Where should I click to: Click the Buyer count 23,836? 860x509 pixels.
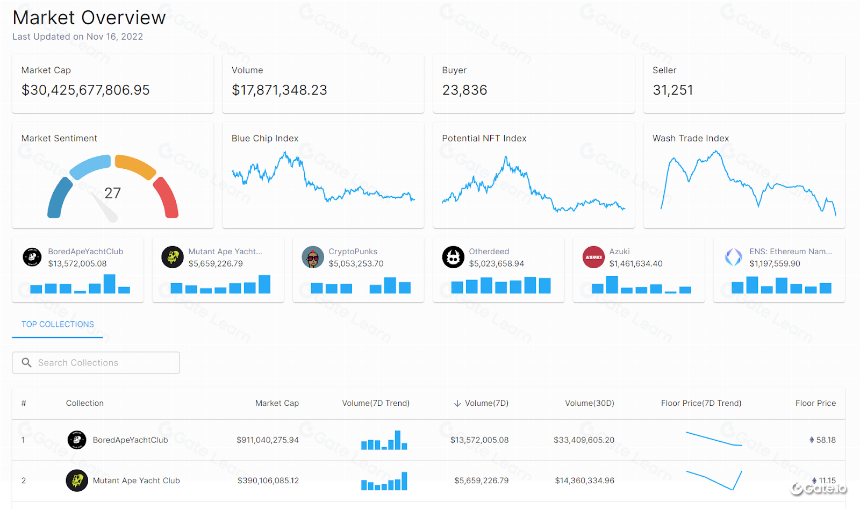pyautogui.click(x=465, y=90)
